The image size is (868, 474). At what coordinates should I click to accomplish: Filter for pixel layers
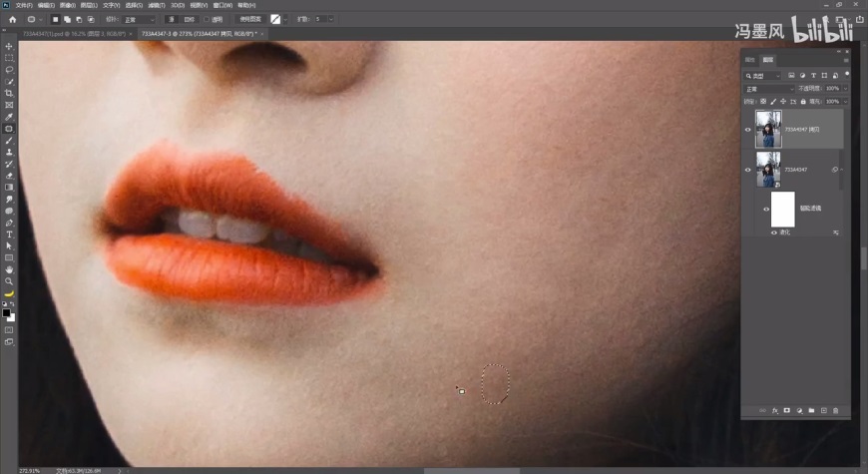(791, 75)
